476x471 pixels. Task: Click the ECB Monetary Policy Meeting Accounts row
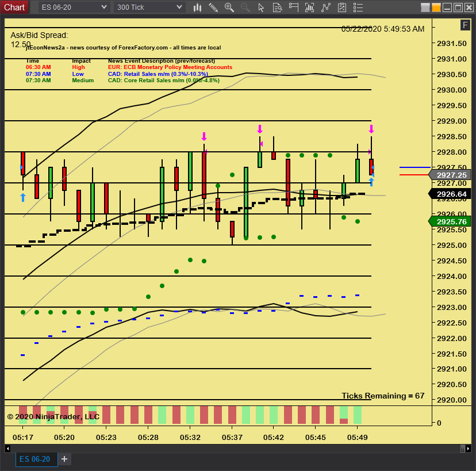coord(129,67)
